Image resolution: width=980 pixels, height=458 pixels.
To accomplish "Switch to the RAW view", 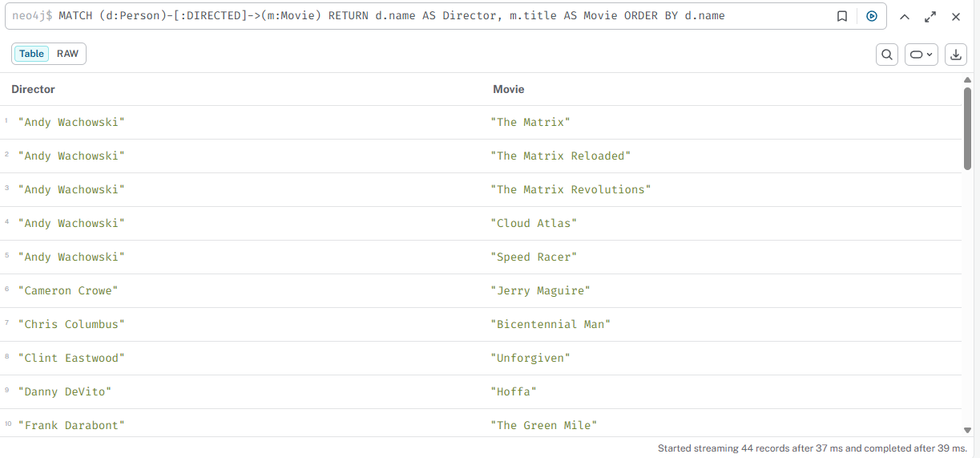I will click(x=68, y=54).
